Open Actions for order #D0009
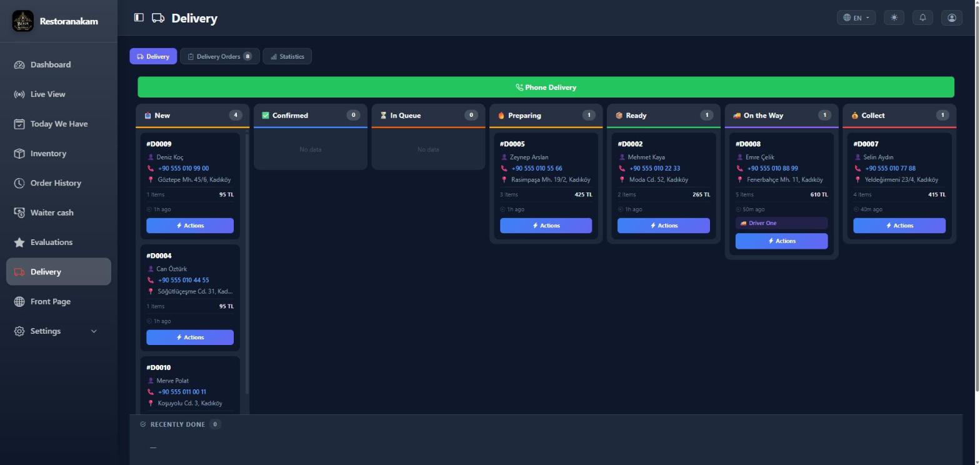 [x=190, y=226]
